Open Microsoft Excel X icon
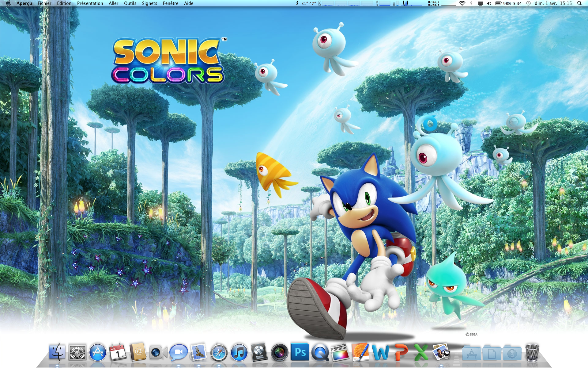This screenshot has width=588, height=368. point(421,352)
